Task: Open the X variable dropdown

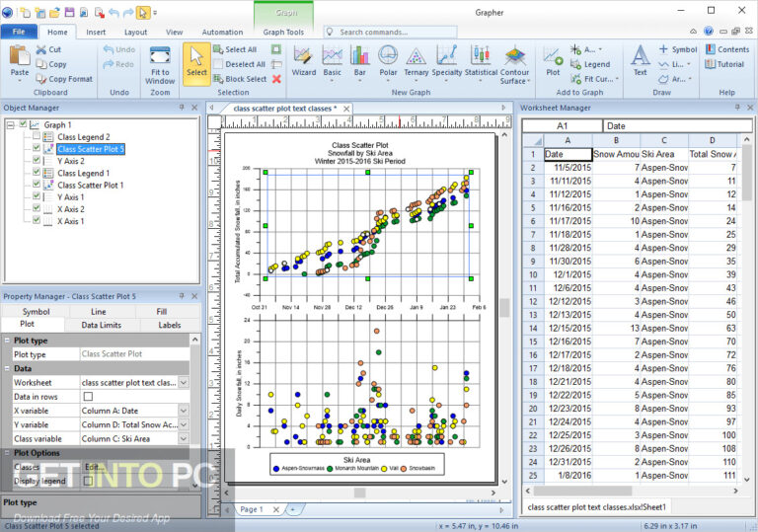Action: 184,411
